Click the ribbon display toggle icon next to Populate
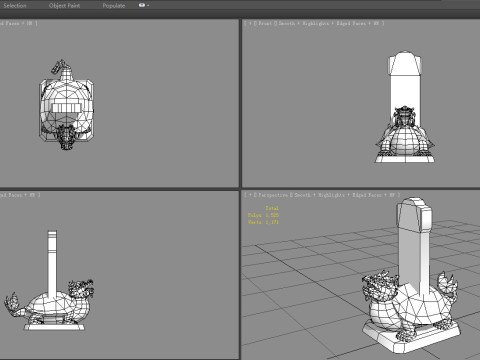This screenshot has height=360, width=480. [x=142, y=5]
